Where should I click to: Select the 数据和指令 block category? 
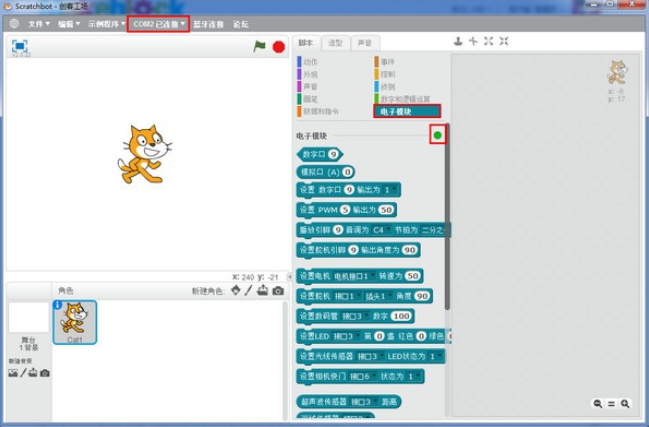click(x=318, y=111)
